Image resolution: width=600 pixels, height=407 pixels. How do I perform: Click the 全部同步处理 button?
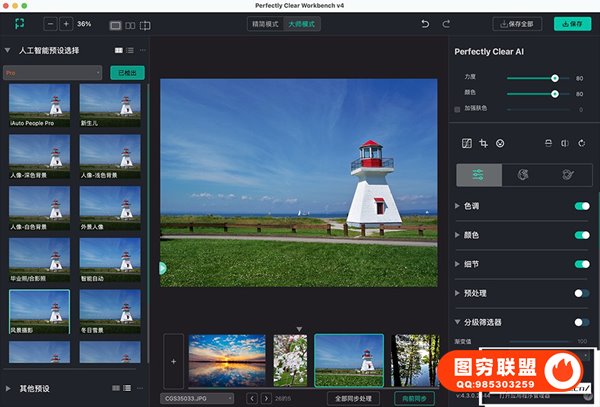353,398
